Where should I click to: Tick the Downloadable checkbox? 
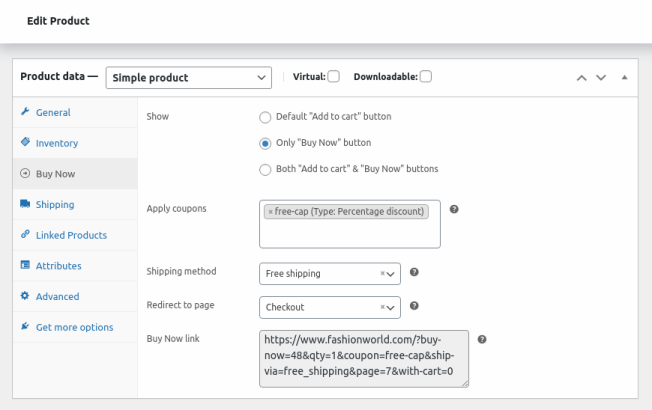pyautogui.click(x=426, y=77)
